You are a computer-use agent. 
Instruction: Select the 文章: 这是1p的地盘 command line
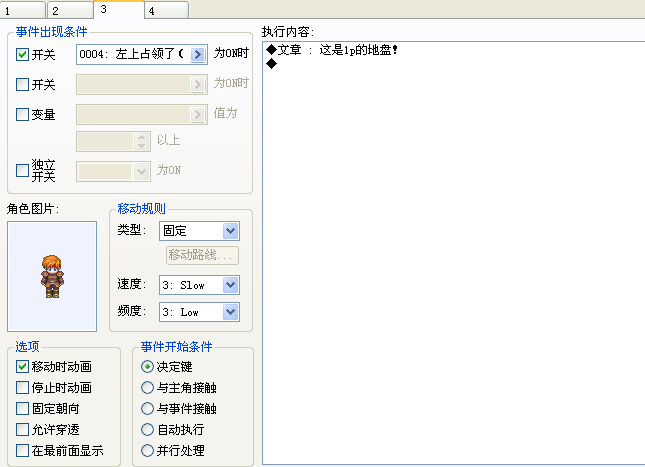tap(332, 50)
